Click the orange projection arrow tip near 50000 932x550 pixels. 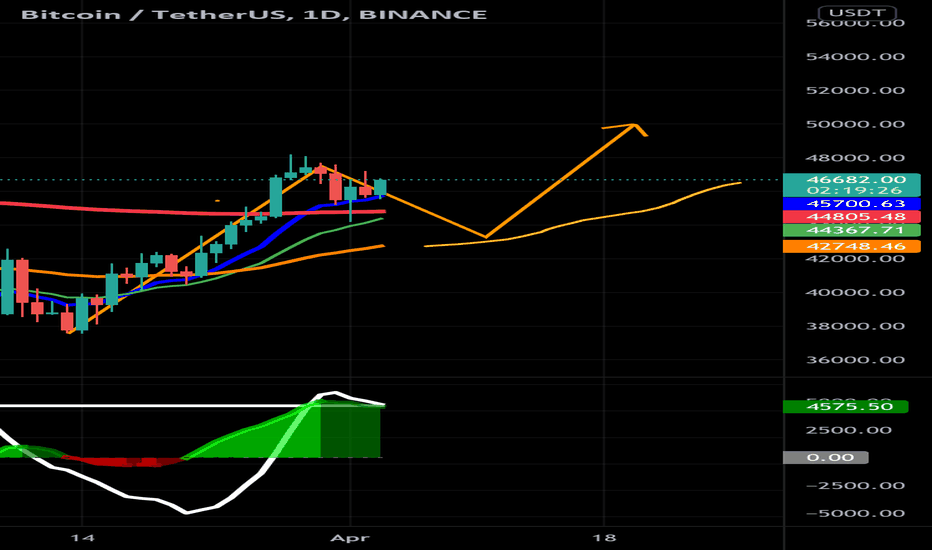click(635, 125)
